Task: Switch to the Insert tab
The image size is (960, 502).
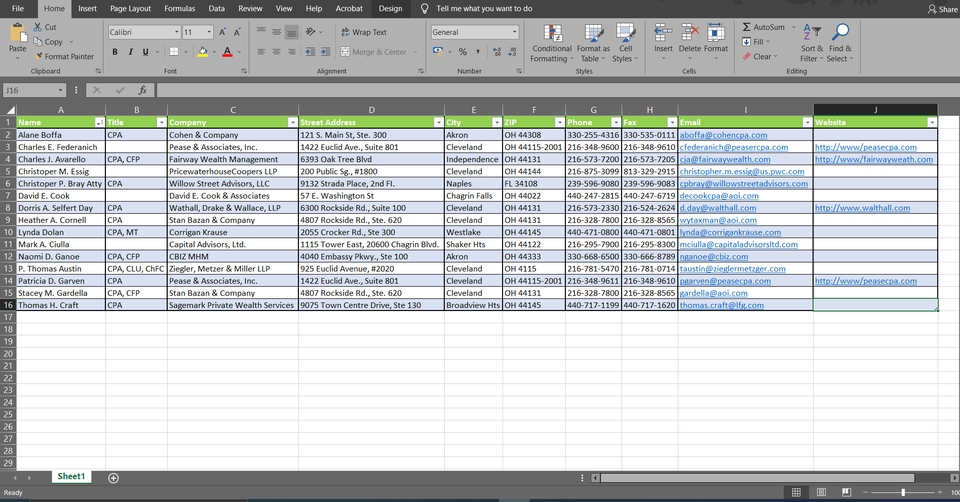Action: pyautogui.click(x=87, y=9)
